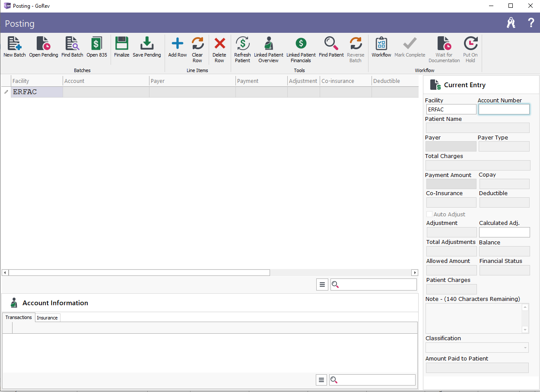Sort by Payer column header
The image size is (540, 392).
click(192, 81)
